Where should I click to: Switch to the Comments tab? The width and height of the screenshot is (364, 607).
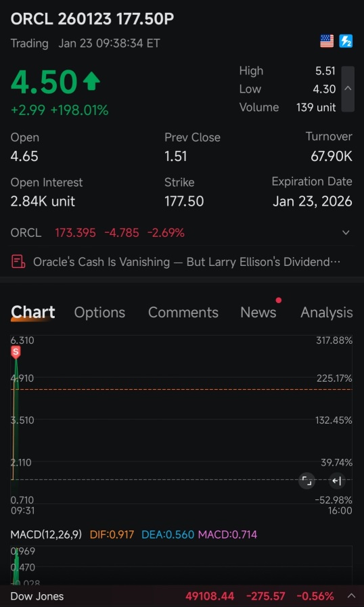[183, 313]
